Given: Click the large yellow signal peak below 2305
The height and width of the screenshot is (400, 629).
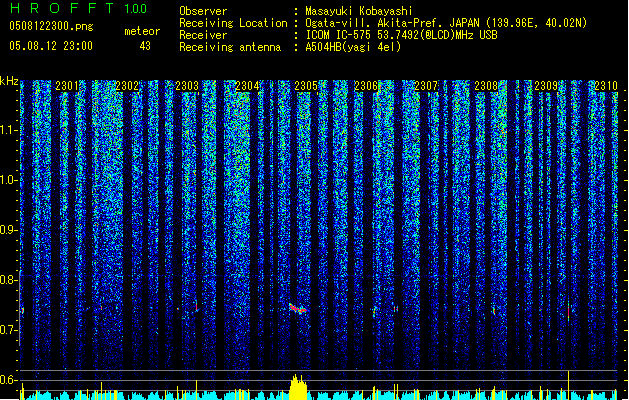Looking at the screenshot, I should 298,386.
